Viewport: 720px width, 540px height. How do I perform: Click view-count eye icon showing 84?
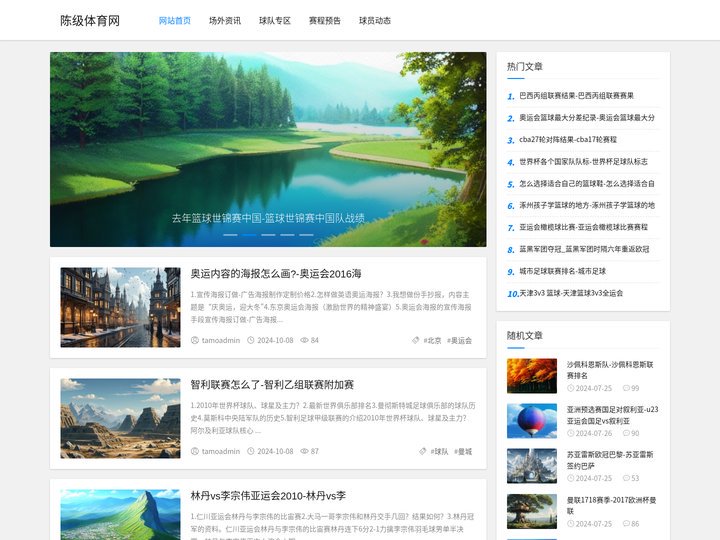304,340
